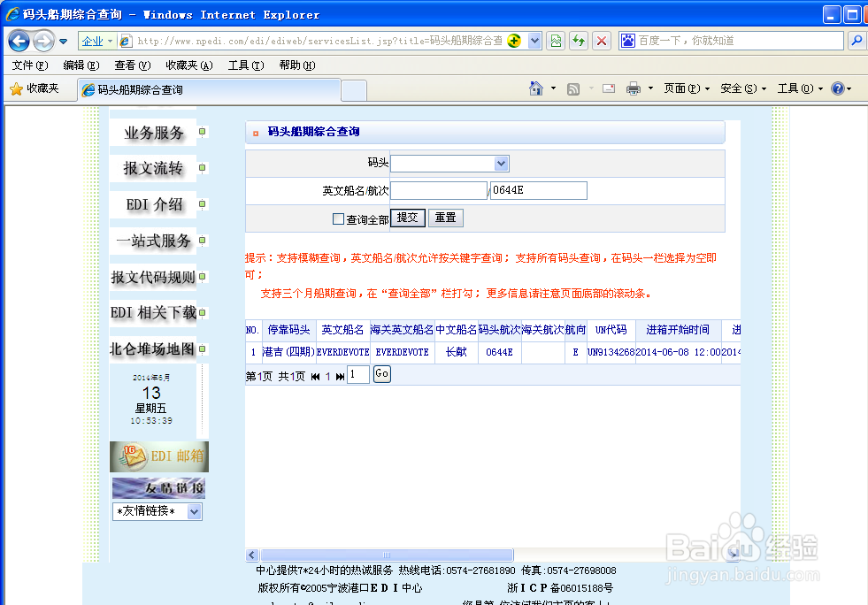Open the 查看(V) menu
This screenshot has width=868, height=605.
coord(133,65)
